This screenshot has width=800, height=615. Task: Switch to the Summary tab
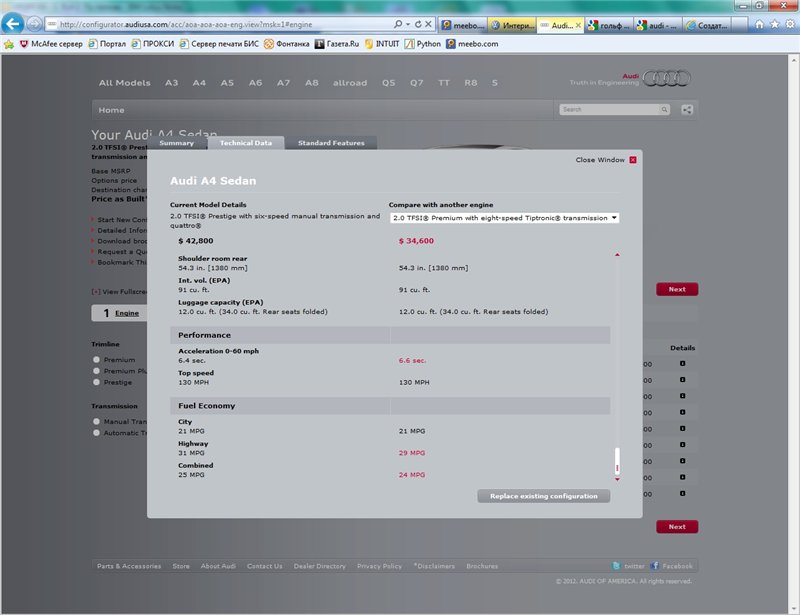point(177,143)
